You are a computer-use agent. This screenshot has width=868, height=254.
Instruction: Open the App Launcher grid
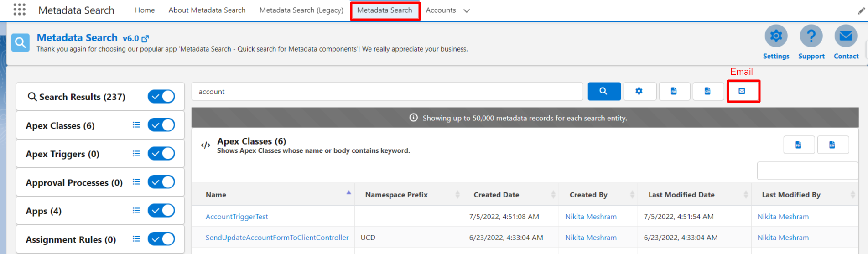tap(20, 10)
